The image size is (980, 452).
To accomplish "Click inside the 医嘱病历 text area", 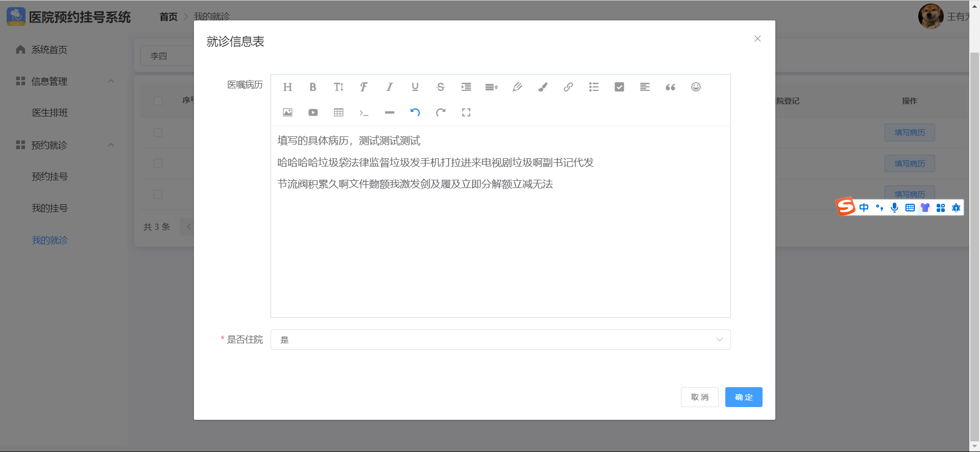I will pos(500,221).
